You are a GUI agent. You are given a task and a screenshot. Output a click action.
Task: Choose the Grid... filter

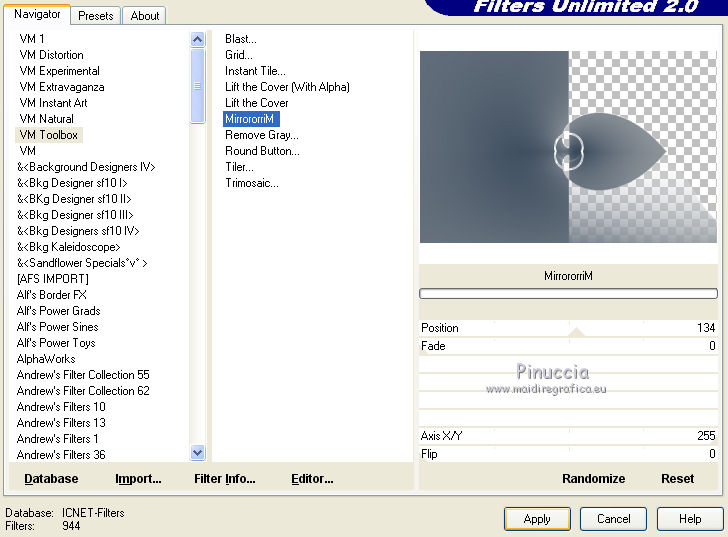(239, 55)
